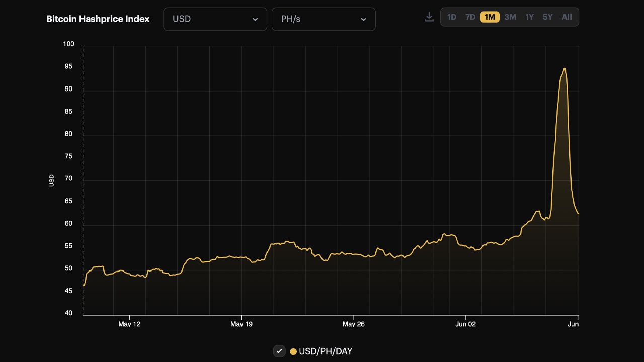Click the currently active 1M range button
The height and width of the screenshot is (362, 644).
490,17
